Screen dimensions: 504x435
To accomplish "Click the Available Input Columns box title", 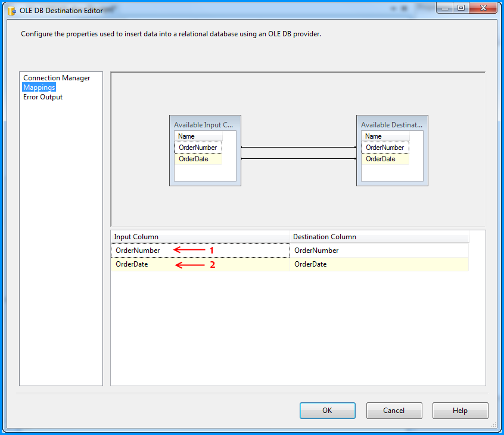I will tap(204, 125).
